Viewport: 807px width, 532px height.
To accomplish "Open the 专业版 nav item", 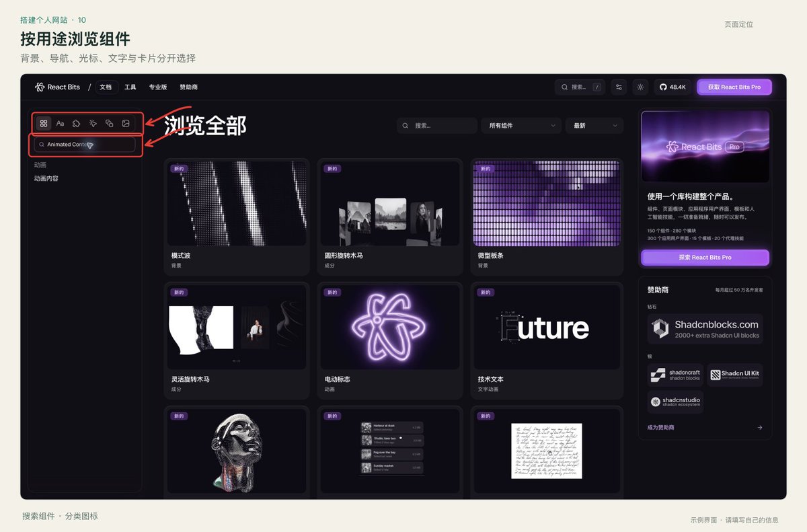I will pyautogui.click(x=158, y=87).
